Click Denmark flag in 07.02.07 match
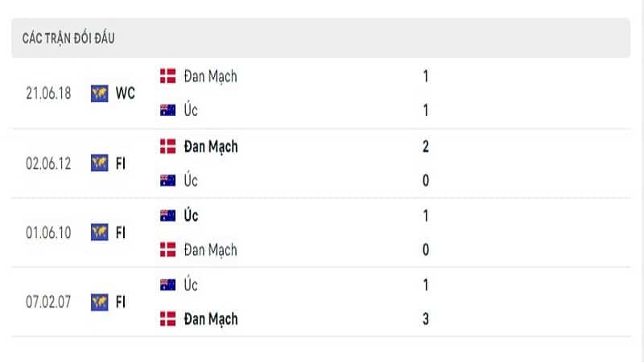Image resolution: width=644 pixels, height=362 pixels. click(167, 319)
